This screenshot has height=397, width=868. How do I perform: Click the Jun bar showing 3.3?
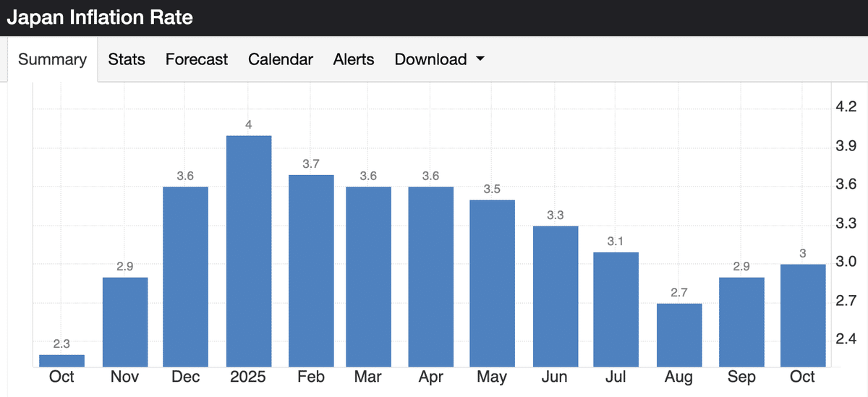click(x=556, y=296)
